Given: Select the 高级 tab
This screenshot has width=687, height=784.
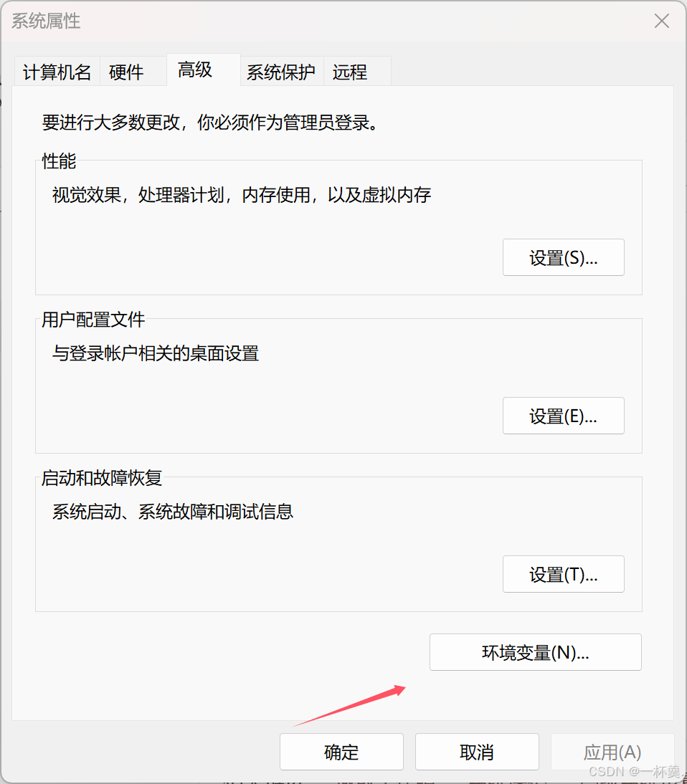Looking at the screenshot, I should [204, 70].
